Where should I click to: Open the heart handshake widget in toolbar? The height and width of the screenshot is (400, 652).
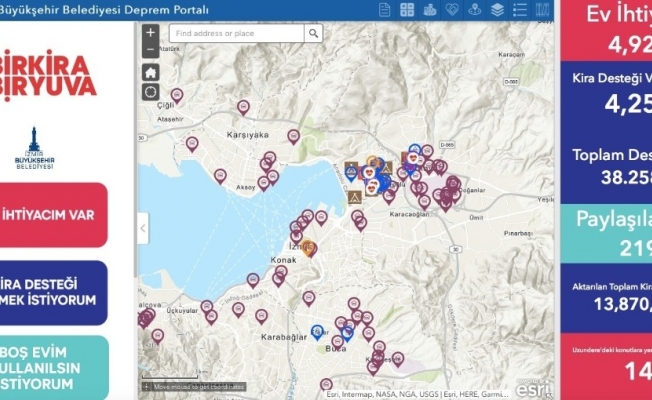point(453,10)
